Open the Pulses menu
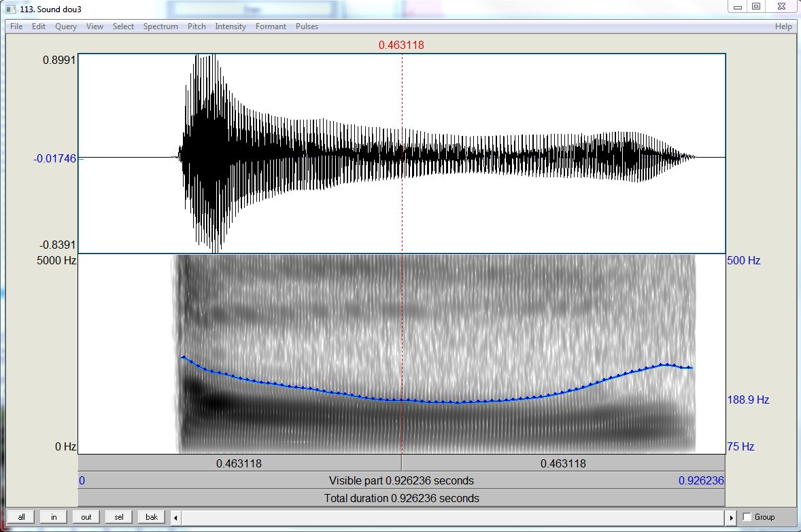Viewport: 801px width, 532px height. [x=307, y=26]
